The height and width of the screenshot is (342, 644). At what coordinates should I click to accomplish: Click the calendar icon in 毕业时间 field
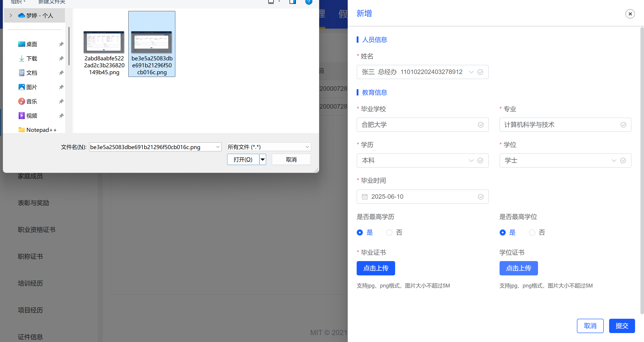pos(364,197)
